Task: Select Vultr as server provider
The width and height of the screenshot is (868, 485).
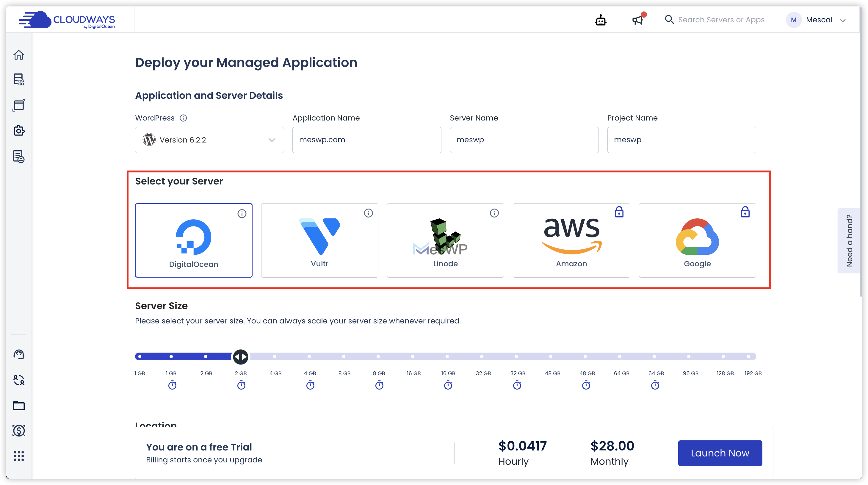Action: click(x=319, y=240)
